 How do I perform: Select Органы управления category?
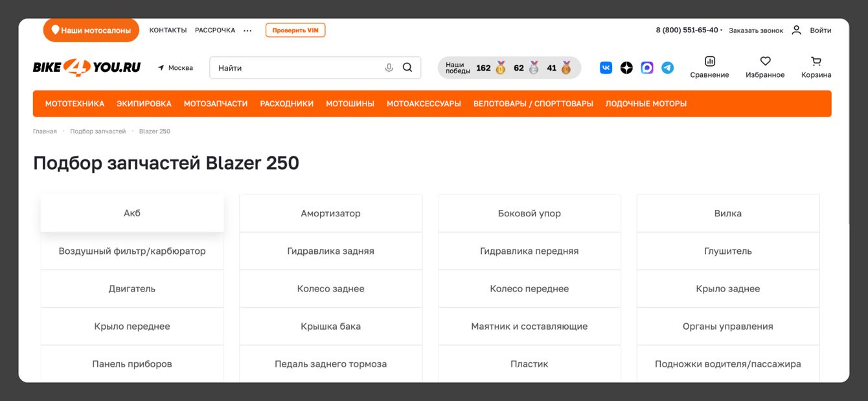pos(728,326)
